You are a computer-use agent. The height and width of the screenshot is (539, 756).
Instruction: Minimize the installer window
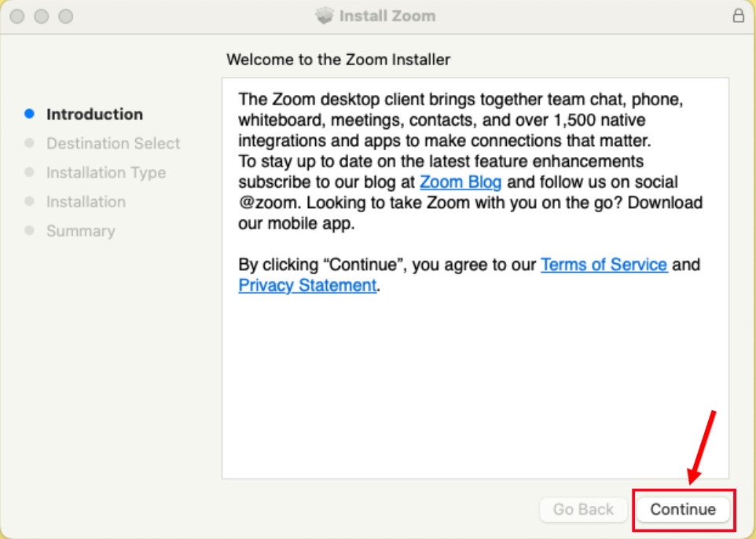click(x=42, y=16)
